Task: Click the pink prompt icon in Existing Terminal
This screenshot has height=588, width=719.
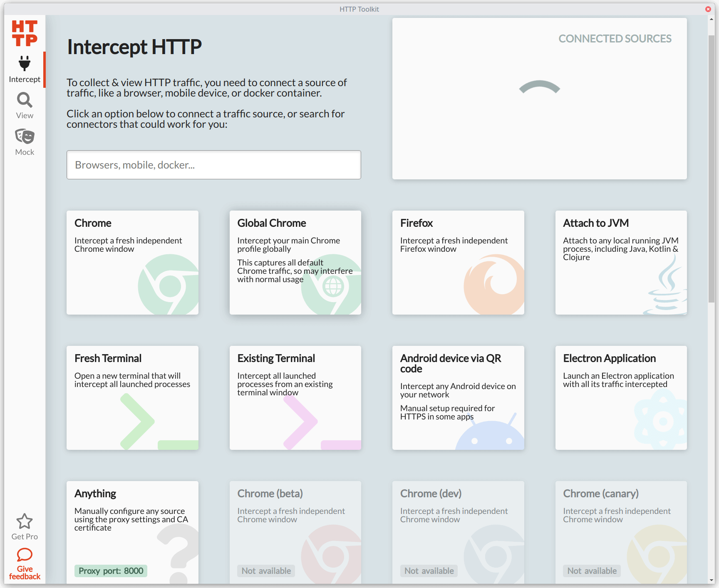Action: pos(322,422)
